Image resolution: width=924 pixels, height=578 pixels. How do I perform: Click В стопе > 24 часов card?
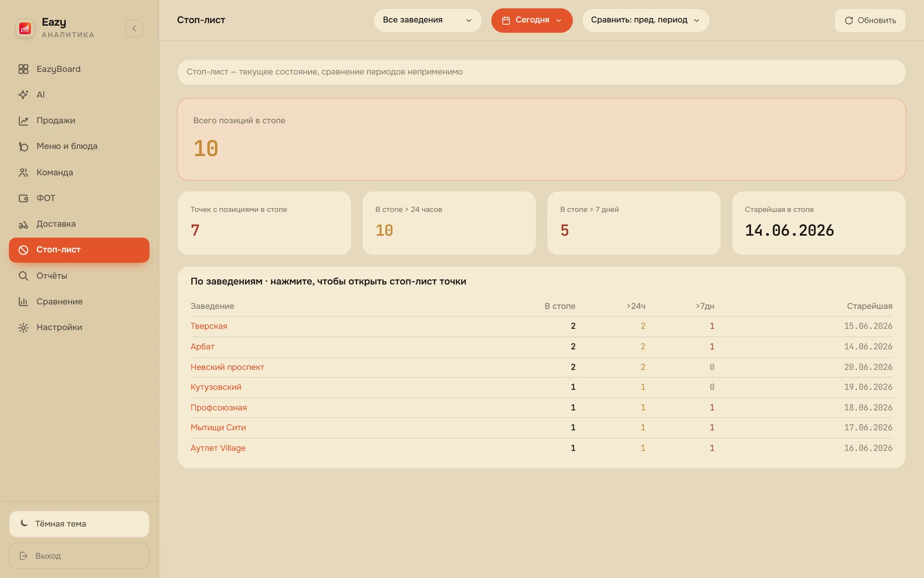449,223
